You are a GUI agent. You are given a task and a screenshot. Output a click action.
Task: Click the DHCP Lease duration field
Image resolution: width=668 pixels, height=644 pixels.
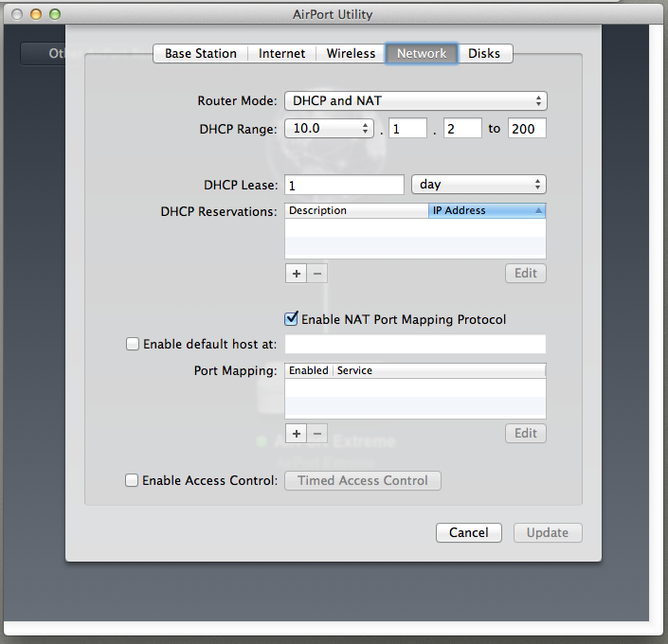(344, 185)
